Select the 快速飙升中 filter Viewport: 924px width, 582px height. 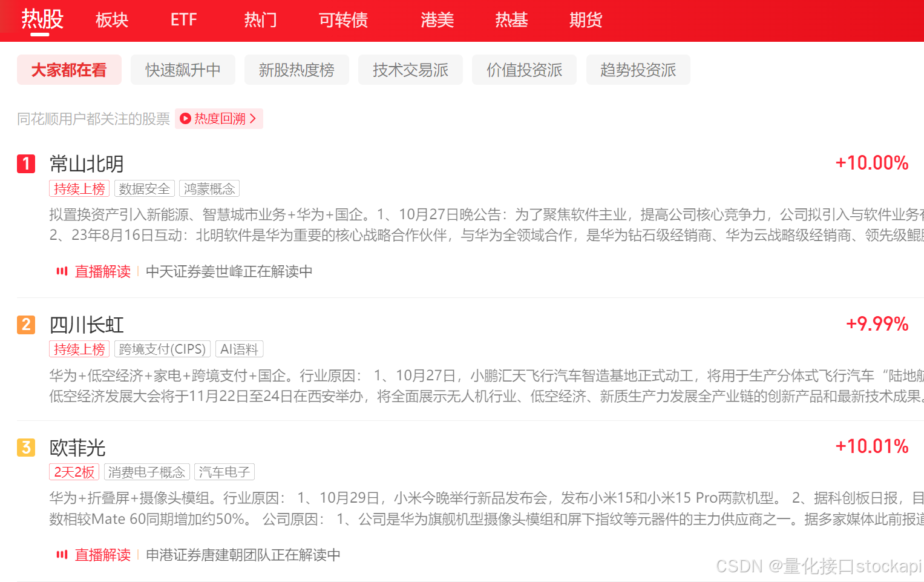pyautogui.click(x=183, y=70)
